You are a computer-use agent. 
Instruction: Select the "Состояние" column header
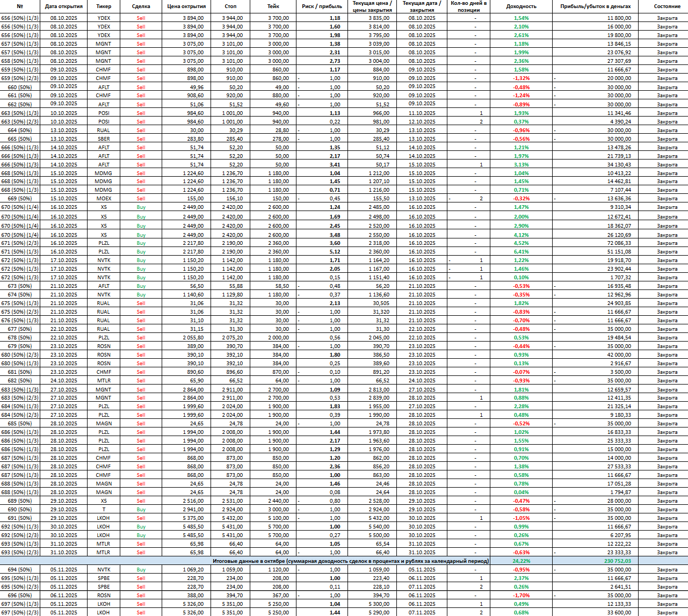coord(667,6)
